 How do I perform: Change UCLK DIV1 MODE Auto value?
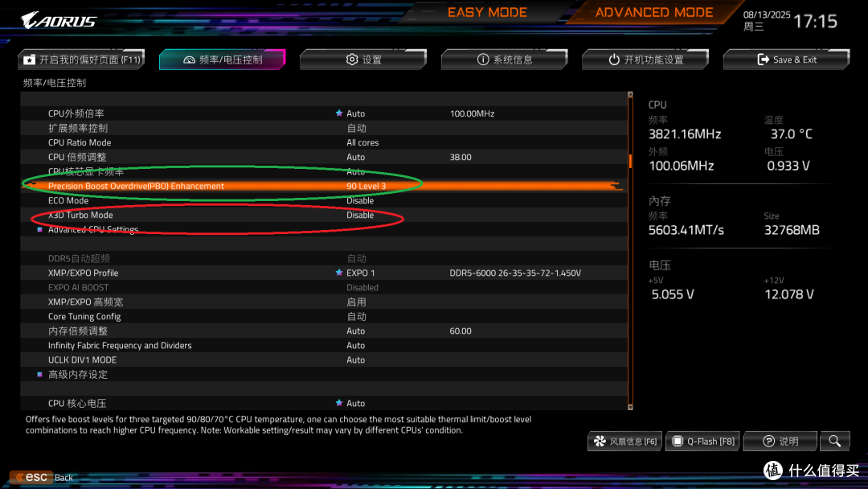355,360
